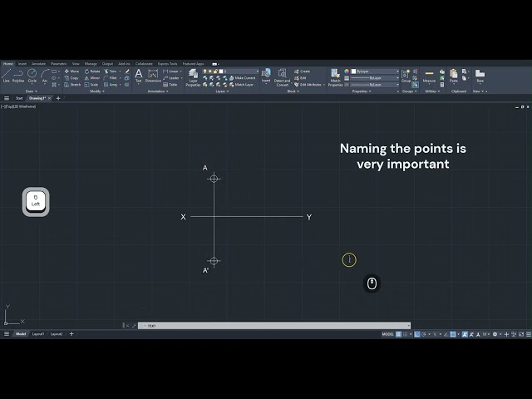The image size is (532, 399).
Task: Select the Line drawing tool
Action: pyautogui.click(x=6, y=76)
